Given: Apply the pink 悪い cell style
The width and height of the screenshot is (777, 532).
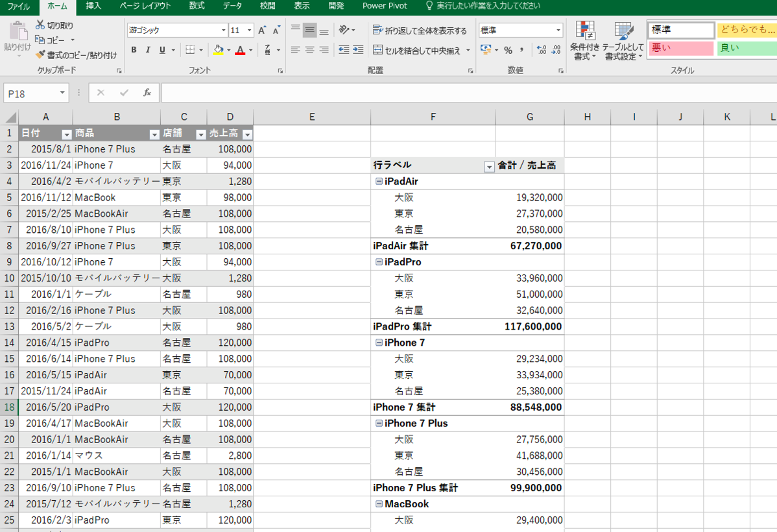Looking at the screenshot, I should point(681,48).
